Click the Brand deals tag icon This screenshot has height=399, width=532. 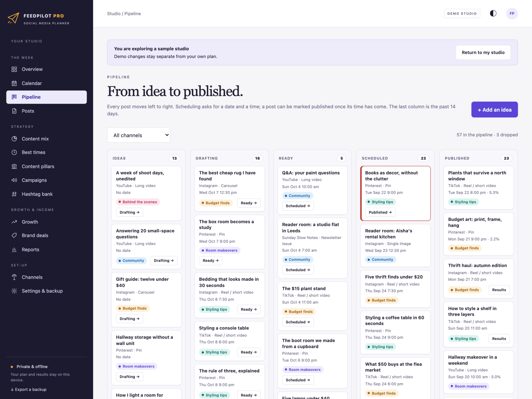pyautogui.click(x=14, y=236)
